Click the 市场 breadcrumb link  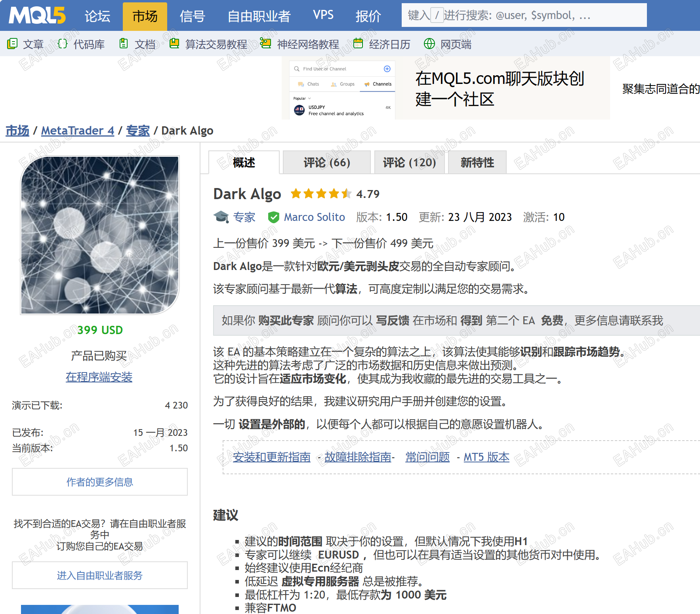(x=17, y=130)
